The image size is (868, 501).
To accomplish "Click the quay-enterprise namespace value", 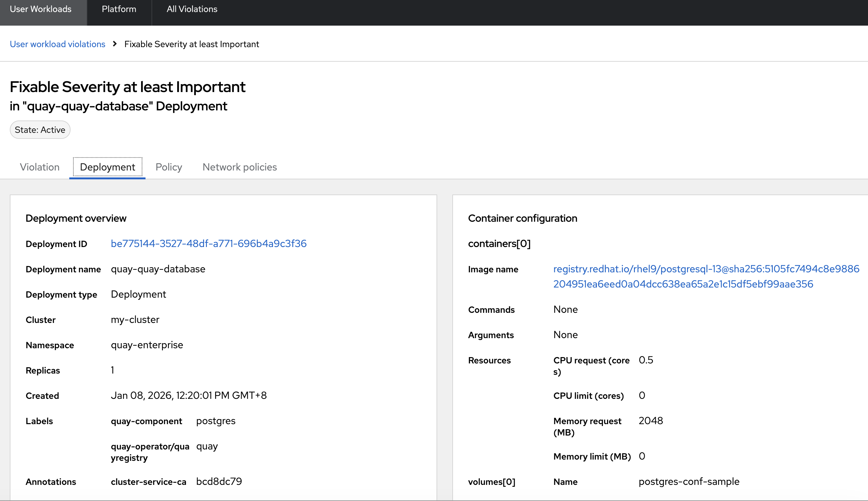I will tap(147, 345).
